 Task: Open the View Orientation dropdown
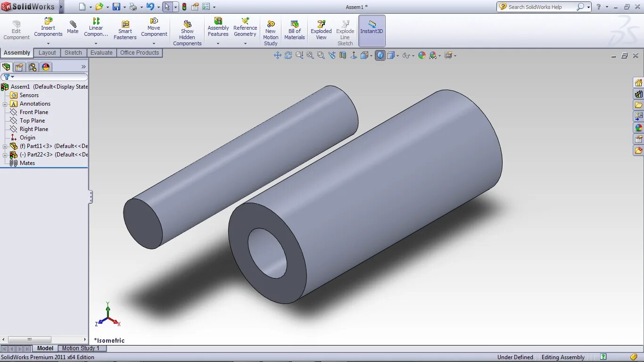(372, 56)
